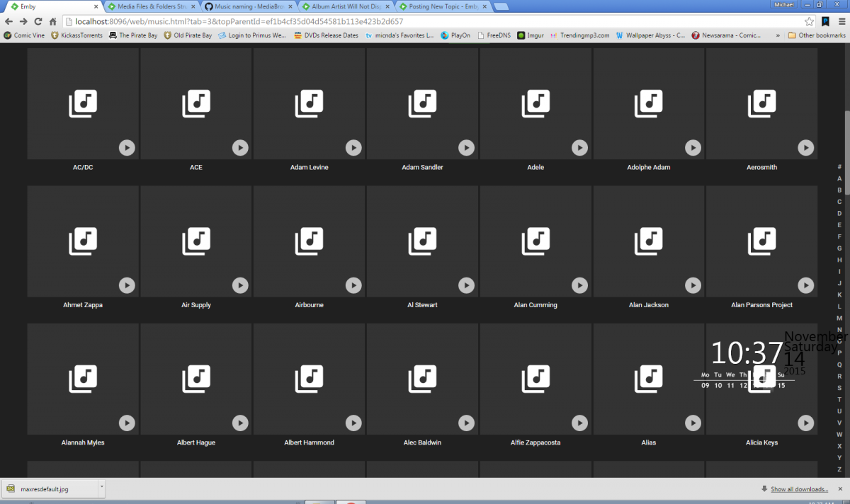This screenshot has width=850, height=504.
Task: Play Aerosmith artist music
Action: click(x=806, y=147)
